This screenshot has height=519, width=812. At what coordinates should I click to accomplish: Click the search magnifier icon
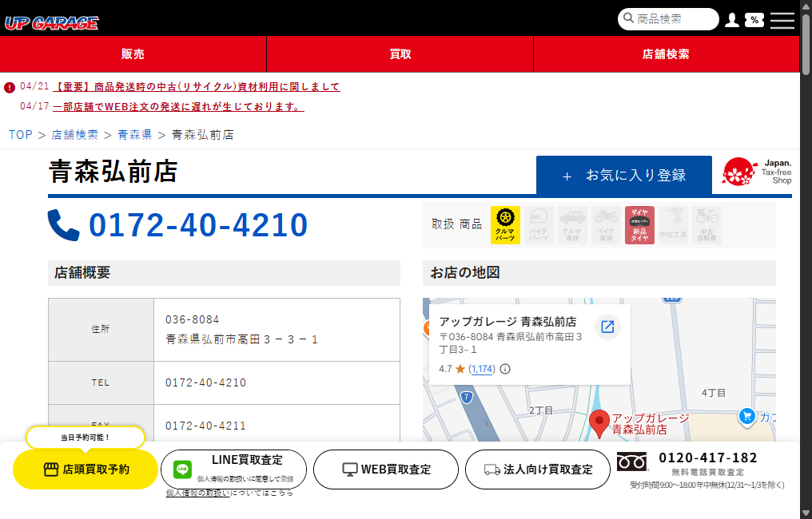(628, 18)
